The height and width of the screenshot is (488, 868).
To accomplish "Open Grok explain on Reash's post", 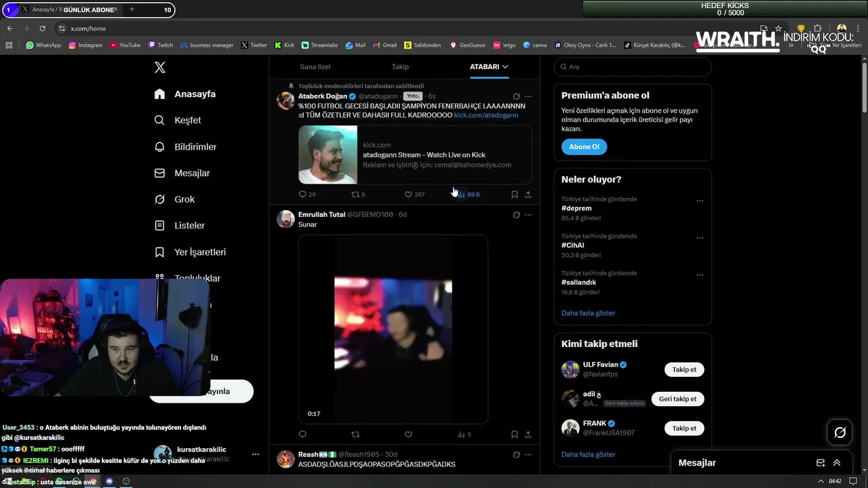I will [x=517, y=454].
